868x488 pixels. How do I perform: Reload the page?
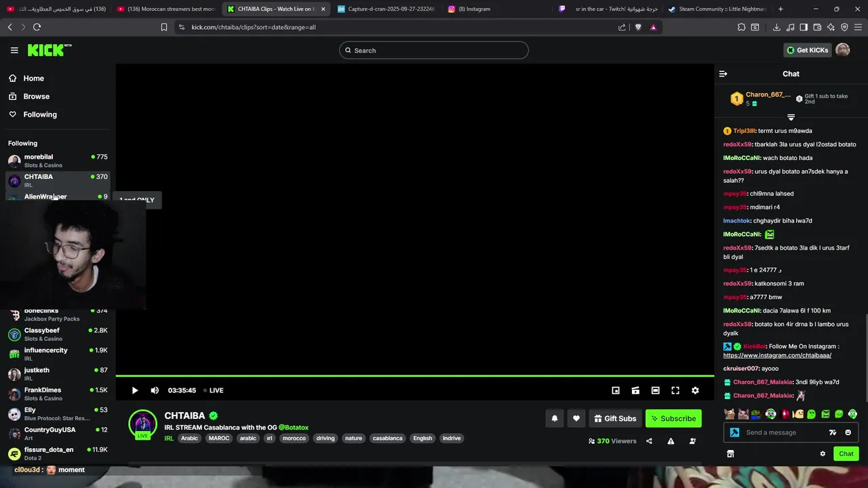(x=37, y=27)
